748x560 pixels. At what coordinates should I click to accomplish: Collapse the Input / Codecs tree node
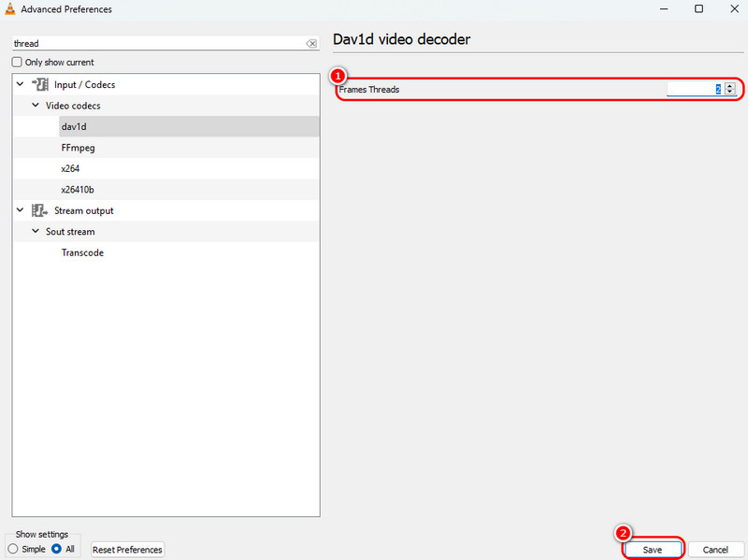click(21, 85)
